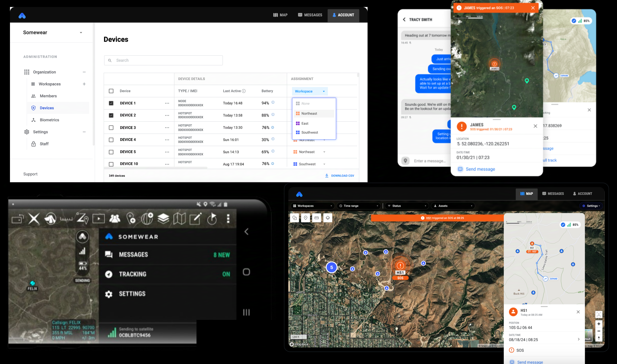
Task: Click the ruler measure icon in ATAK toolbar
Action: [66, 219]
